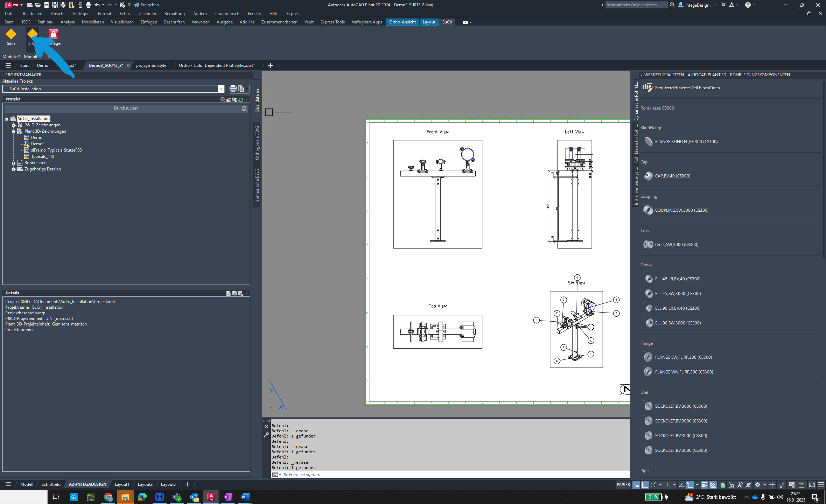826x504 pixels.
Task: Select COUPLING SW,3000 component icon
Action: tap(648, 210)
